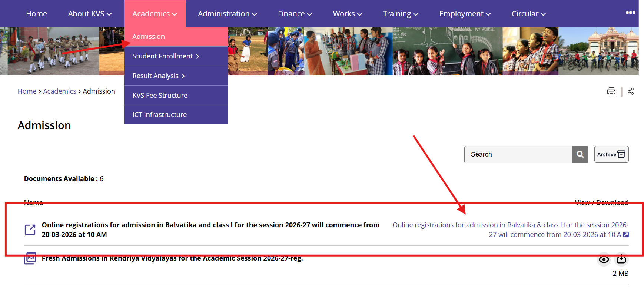Viewport: 644px width, 288px height.
Task: Expand the Employment dropdown
Action: coord(465,14)
